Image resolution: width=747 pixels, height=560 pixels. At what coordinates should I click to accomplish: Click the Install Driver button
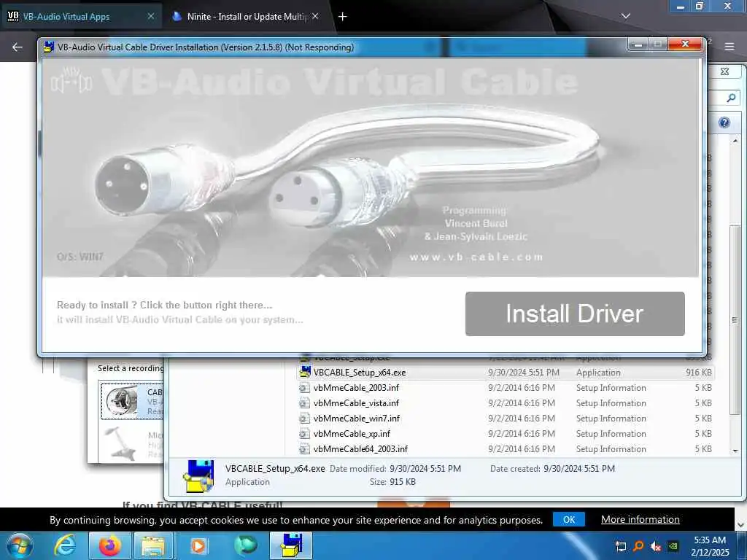click(x=575, y=314)
